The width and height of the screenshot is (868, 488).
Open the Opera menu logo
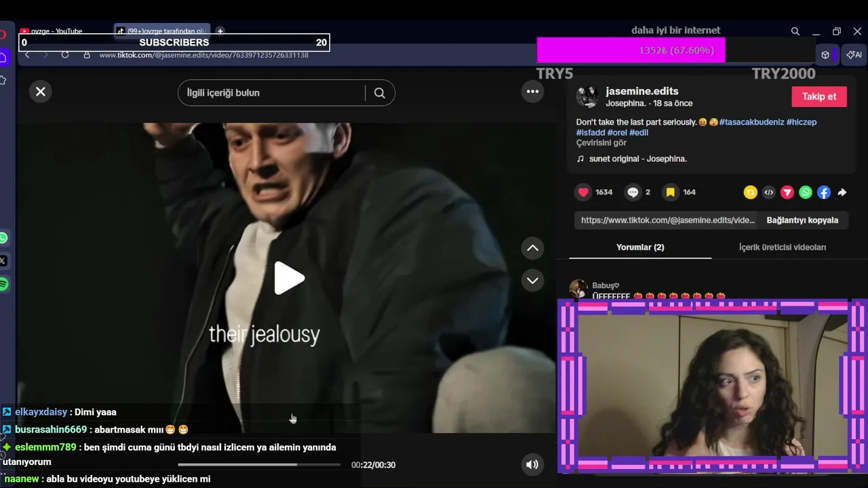click(x=3, y=34)
